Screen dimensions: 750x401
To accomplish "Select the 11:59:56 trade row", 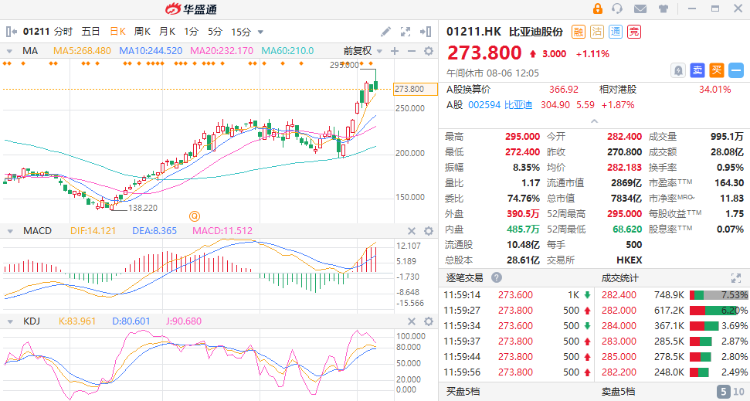I will tap(517, 372).
